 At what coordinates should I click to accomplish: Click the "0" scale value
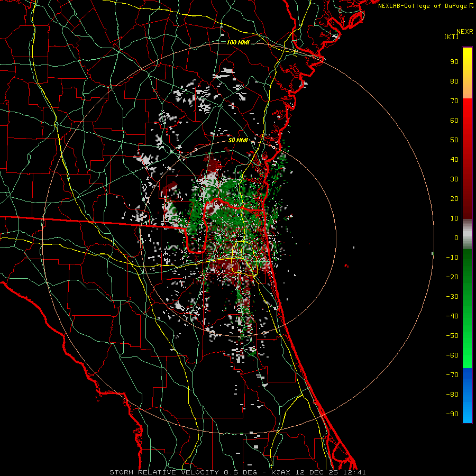coord(456,237)
